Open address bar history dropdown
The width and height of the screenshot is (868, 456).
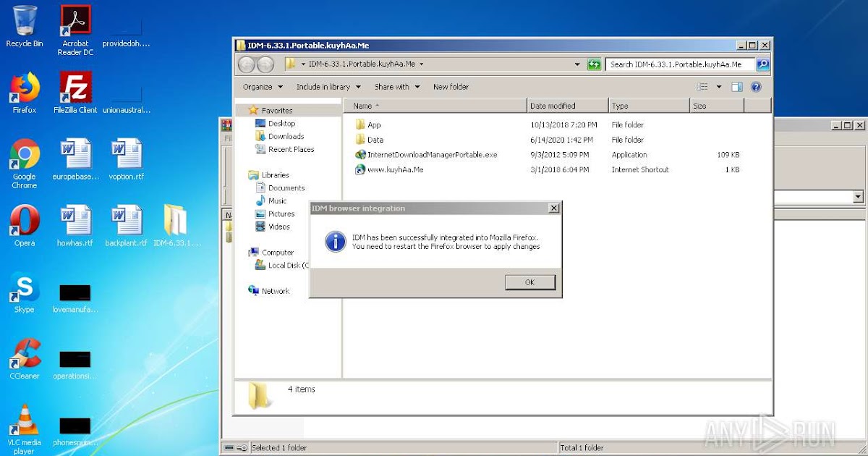(577, 64)
